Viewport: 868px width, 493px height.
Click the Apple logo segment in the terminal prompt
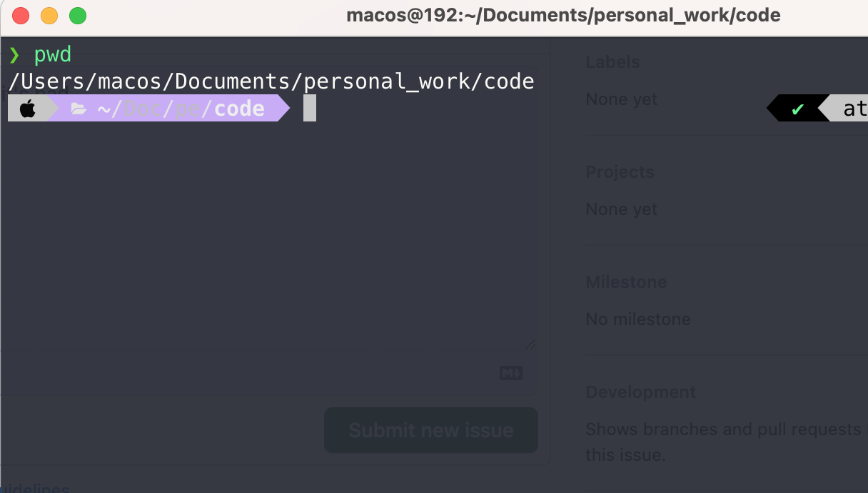click(27, 108)
